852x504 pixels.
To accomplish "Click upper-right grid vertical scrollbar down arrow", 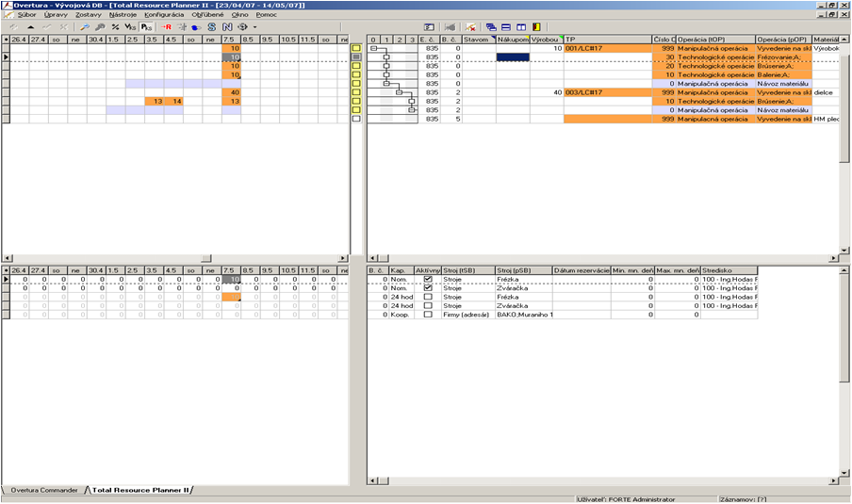I will pos(844,251).
